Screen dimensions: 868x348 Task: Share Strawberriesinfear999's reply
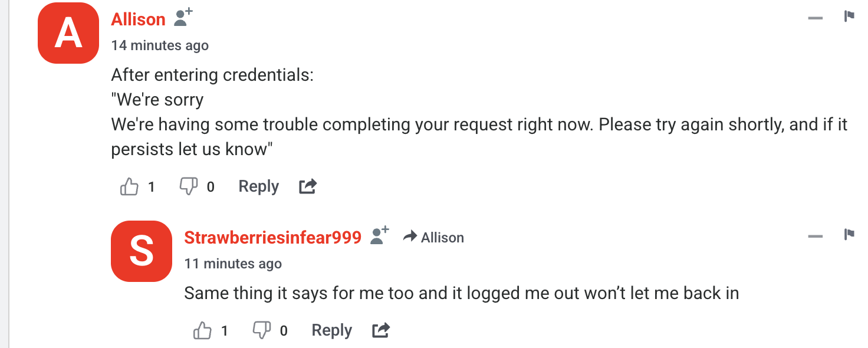[380, 330]
